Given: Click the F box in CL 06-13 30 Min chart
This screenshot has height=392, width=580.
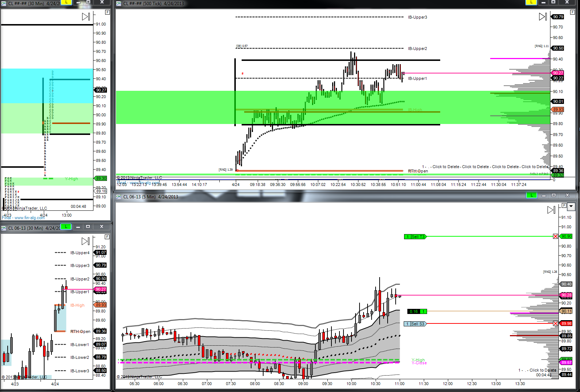Looking at the screenshot, I should (107, 237).
